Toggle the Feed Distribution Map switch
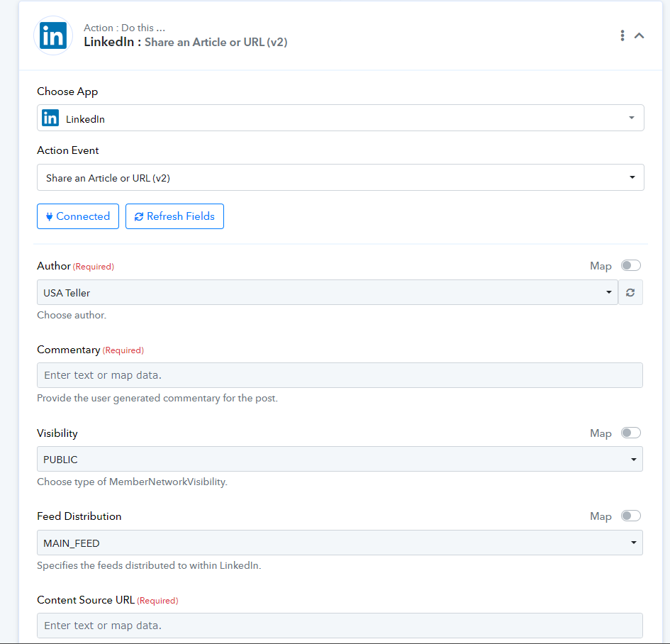Screen dimensions: 670x644 [631, 516]
